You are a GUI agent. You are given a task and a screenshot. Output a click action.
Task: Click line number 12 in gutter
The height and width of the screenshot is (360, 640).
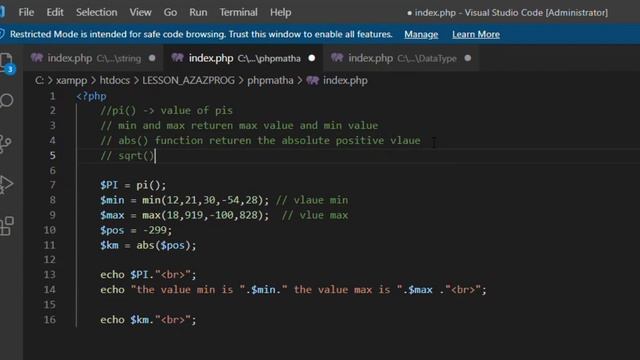point(49,260)
